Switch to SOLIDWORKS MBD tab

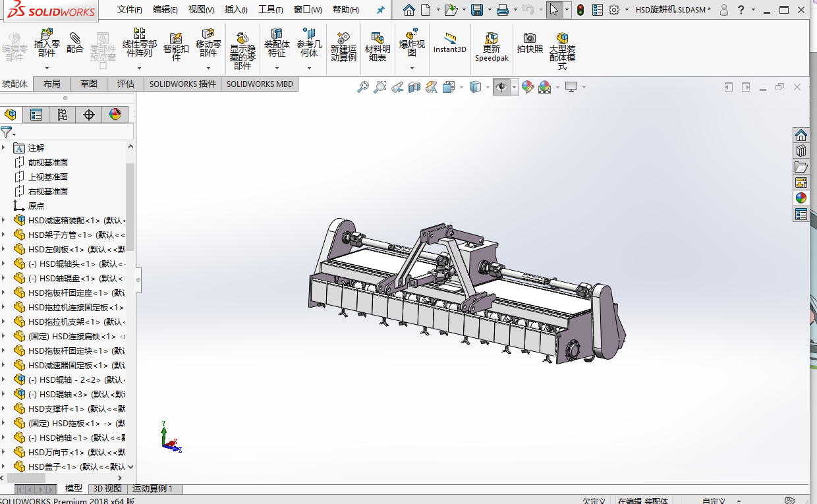click(x=260, y=84)
